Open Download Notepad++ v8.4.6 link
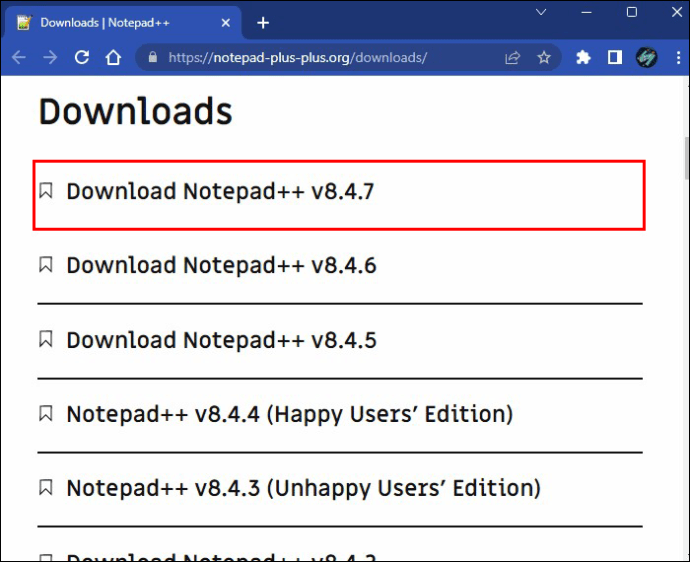This screenshot has width=690, height=562. [x=221, y=265]
